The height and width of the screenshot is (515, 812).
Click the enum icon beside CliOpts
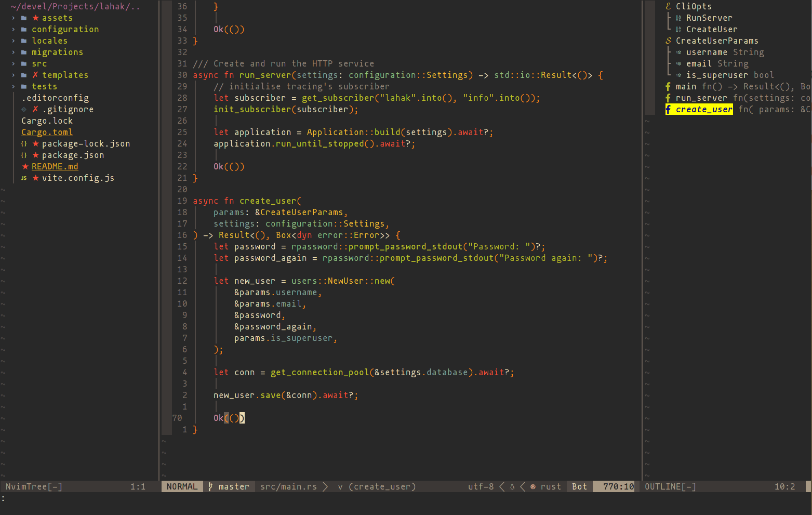click(669, 7)
